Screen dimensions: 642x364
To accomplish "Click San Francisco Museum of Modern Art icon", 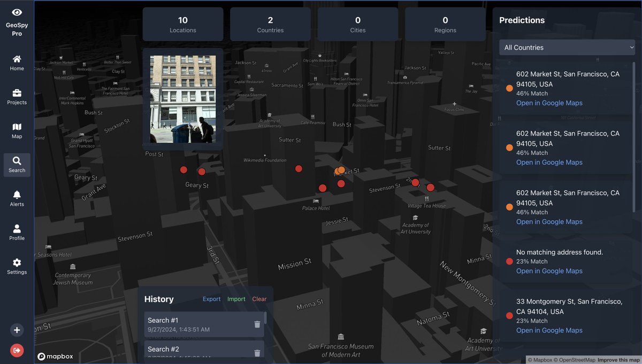I will point(341,337).
